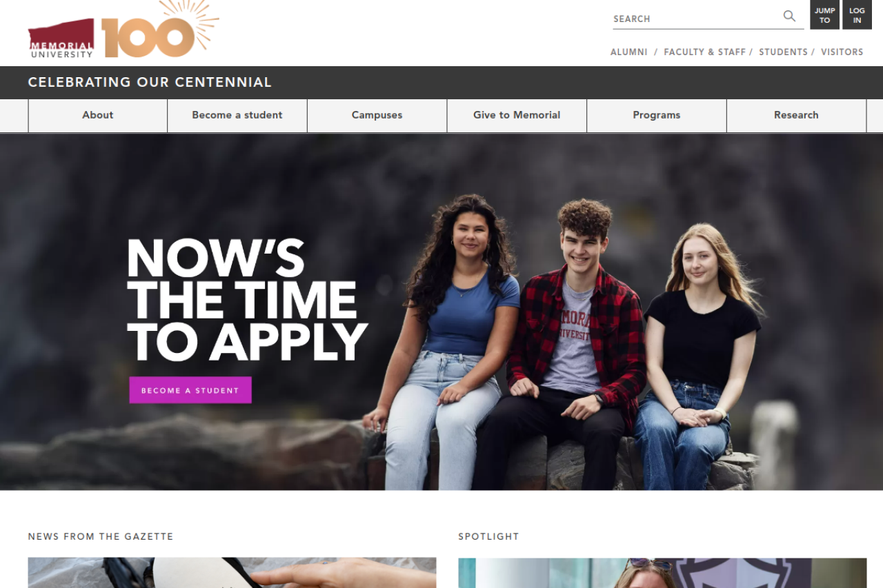Viewport: 883px width, 588px height.
Task: Open the About navigation menu
Action: [98, 115]
